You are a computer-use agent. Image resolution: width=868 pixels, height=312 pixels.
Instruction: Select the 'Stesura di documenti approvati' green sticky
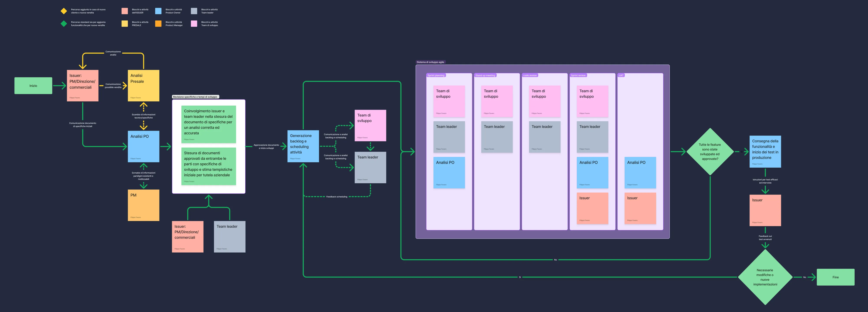click(209, 166)
